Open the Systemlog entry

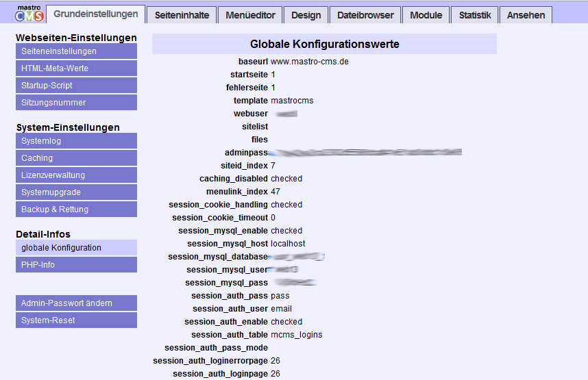click(x=76, y=141)
